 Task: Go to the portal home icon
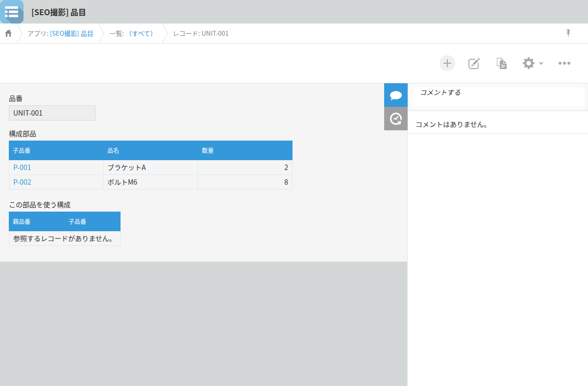pos(8,33)
